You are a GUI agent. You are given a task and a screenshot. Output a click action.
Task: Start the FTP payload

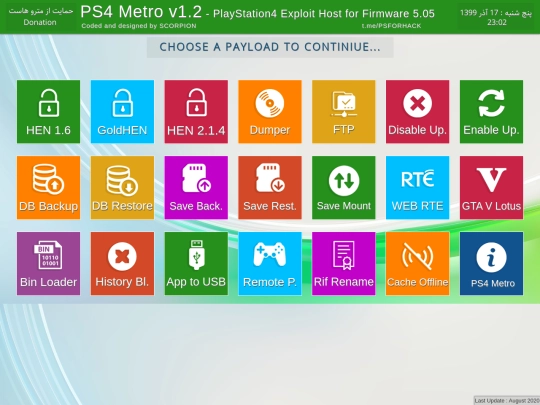(344, 112)
